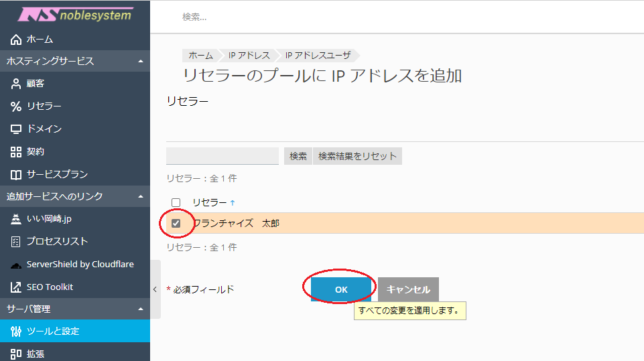The height and width of the screenshot is (361, 644).
Task: Collapse the 追加サービスへのリンク section
Action: 141,196
